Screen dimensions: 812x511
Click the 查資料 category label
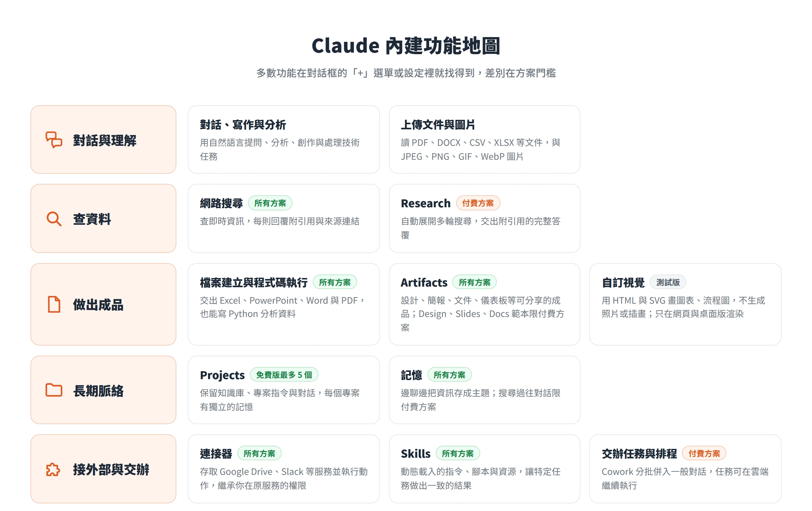point(92,219)
